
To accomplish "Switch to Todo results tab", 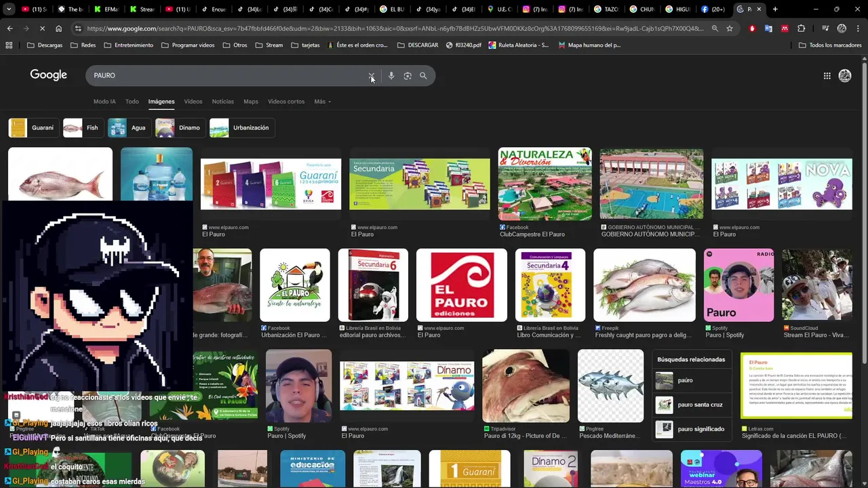I will click(x=132, y=102).
